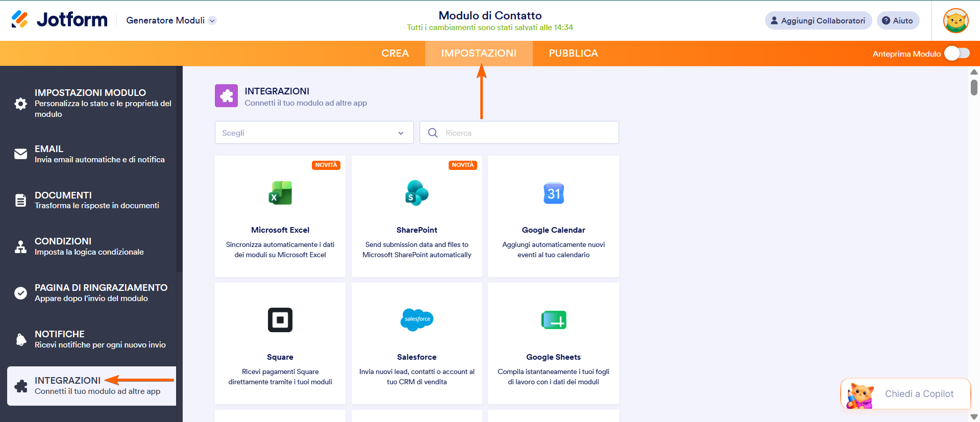Select the IMPOSTAZIONI tab
The image size is (980, 422).
coord(479,54)
